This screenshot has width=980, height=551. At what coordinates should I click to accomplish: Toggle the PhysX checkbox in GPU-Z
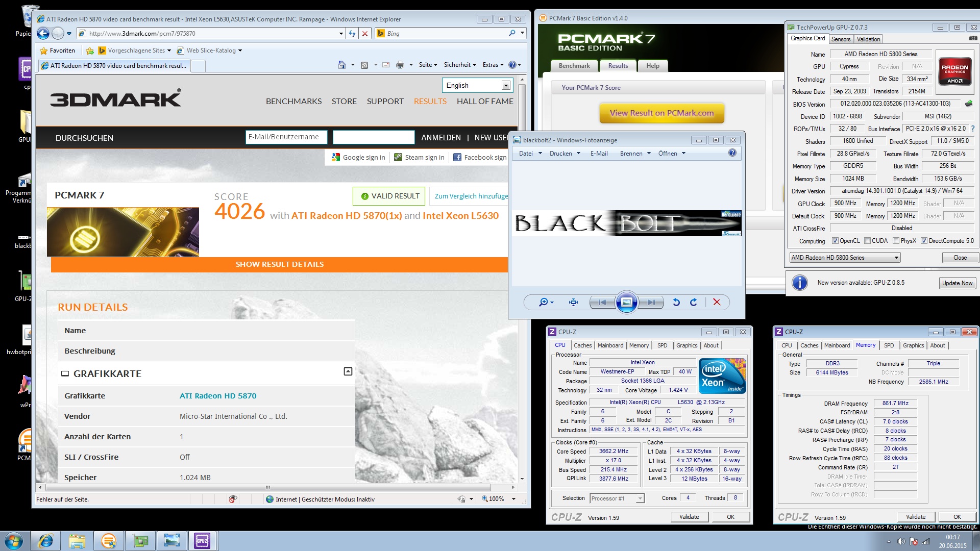click(896, 241)
